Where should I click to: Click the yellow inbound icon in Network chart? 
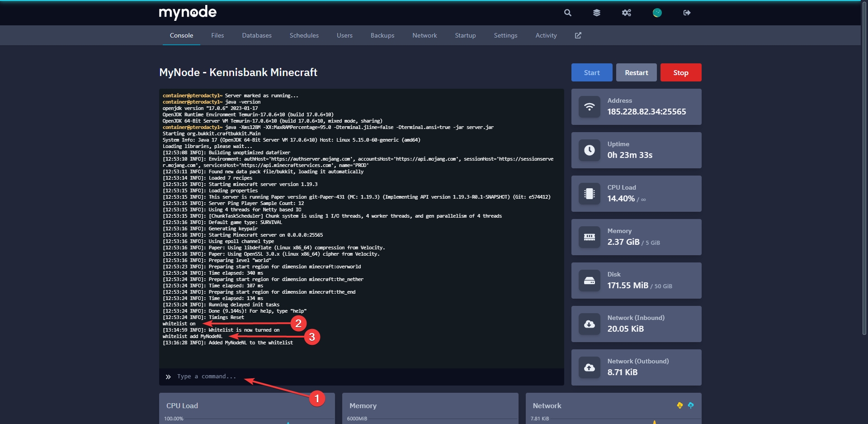click(679, 405)
